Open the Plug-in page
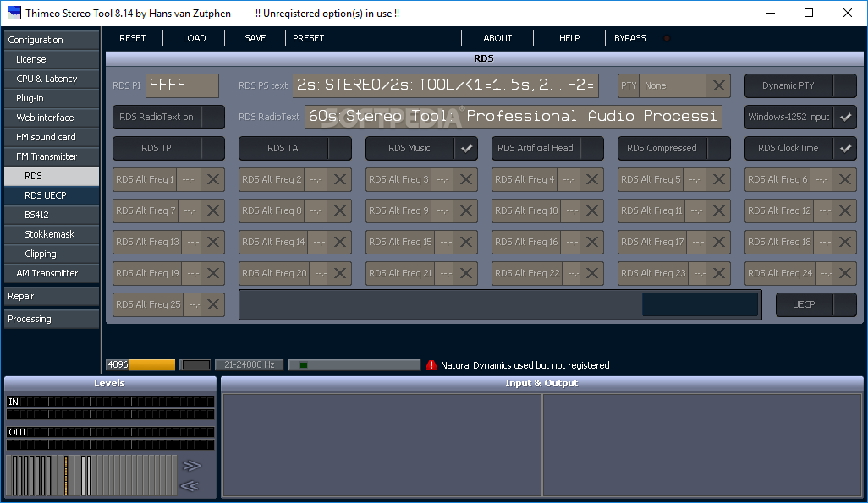This screenshot has height=503, width=868. pyautogui.click(x=52, y=98)
